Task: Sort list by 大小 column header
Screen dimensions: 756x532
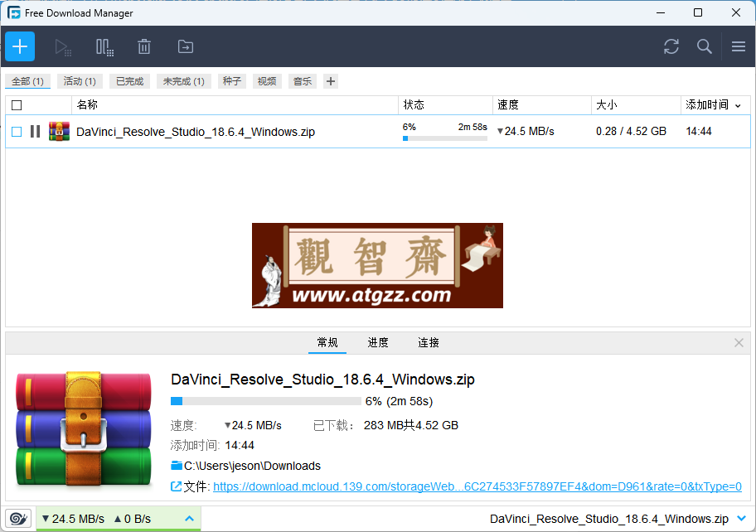Action: [636, 105]
